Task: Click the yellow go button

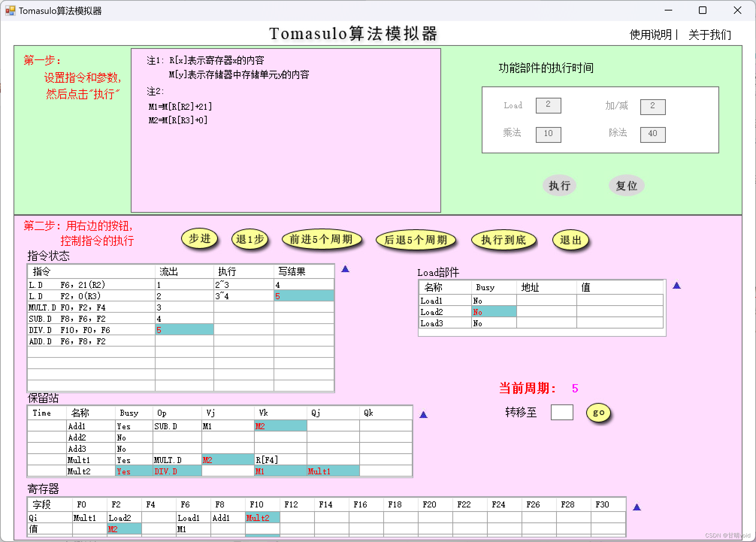Action: (599, 413)
